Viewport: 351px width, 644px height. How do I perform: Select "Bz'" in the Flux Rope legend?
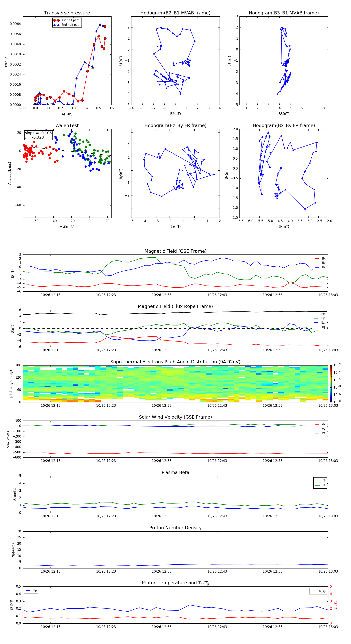pyautogui.click(x=320, y=323)
